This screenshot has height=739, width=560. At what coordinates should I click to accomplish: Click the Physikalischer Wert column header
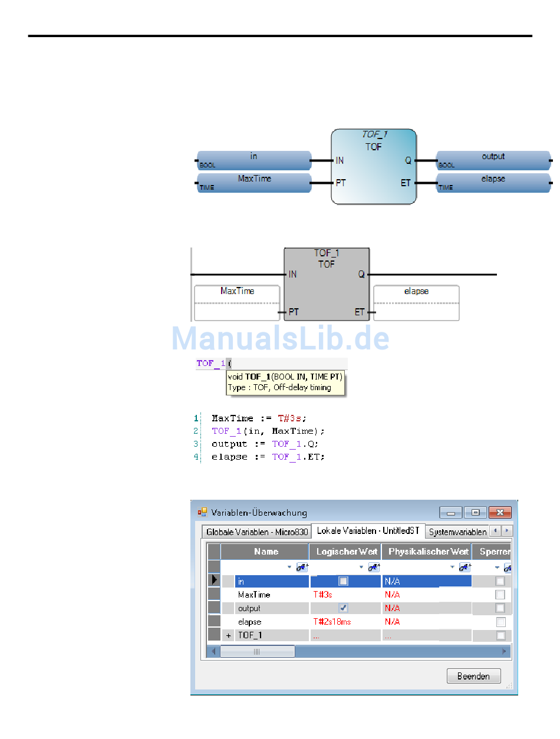[x=427, y=552]
